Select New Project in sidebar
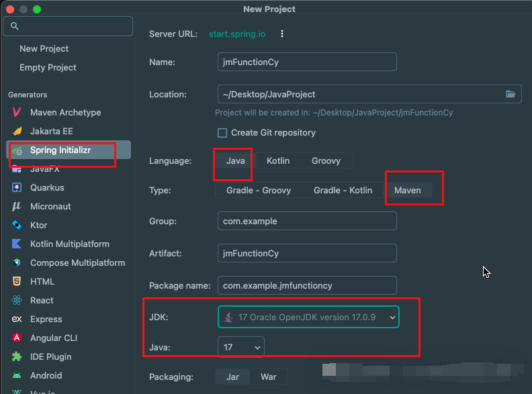Viewport: 532px width, 394px height. click(x=44, y=49)
